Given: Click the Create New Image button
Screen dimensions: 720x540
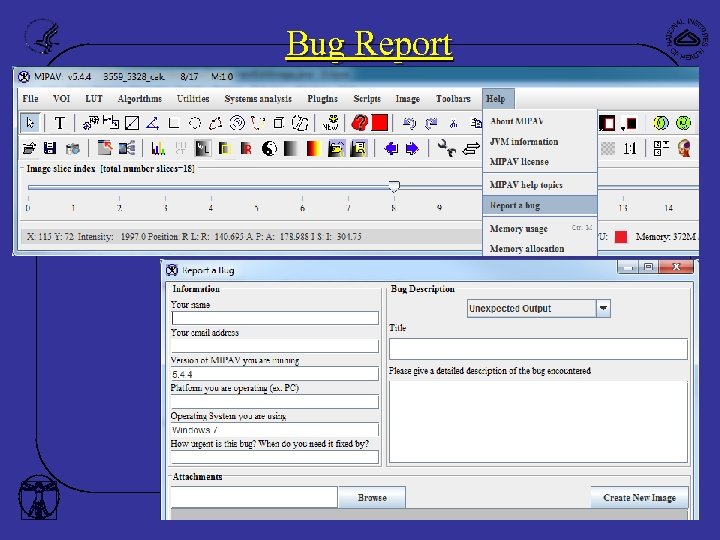Looking at the screenshot, I should tap(639, 497).
